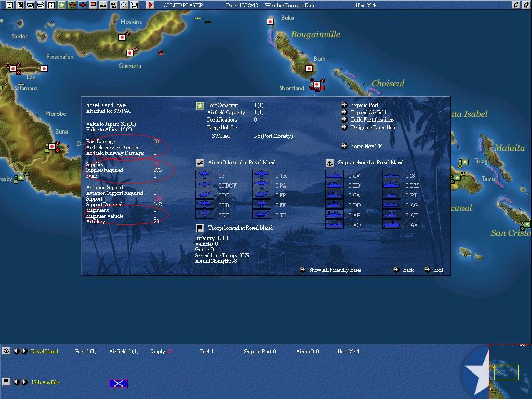
Task: Select the 0 BB battleship icon
Action: 335,185
